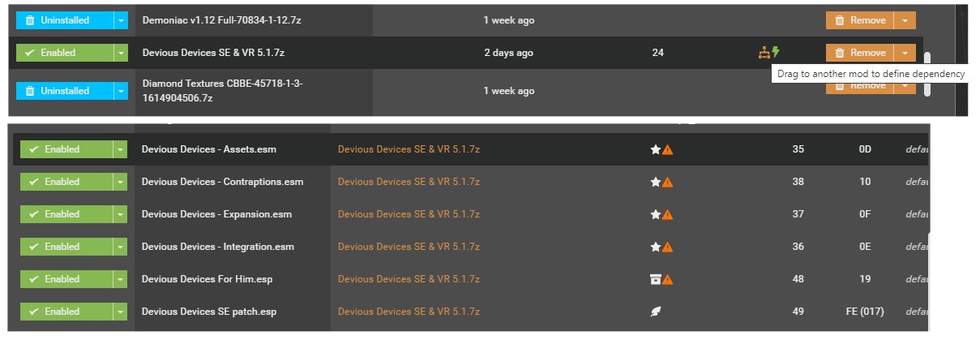Screen dimensions: 980x340
Task: Click the star flag on Contraptions.esm row
Action: pos(656,183)
